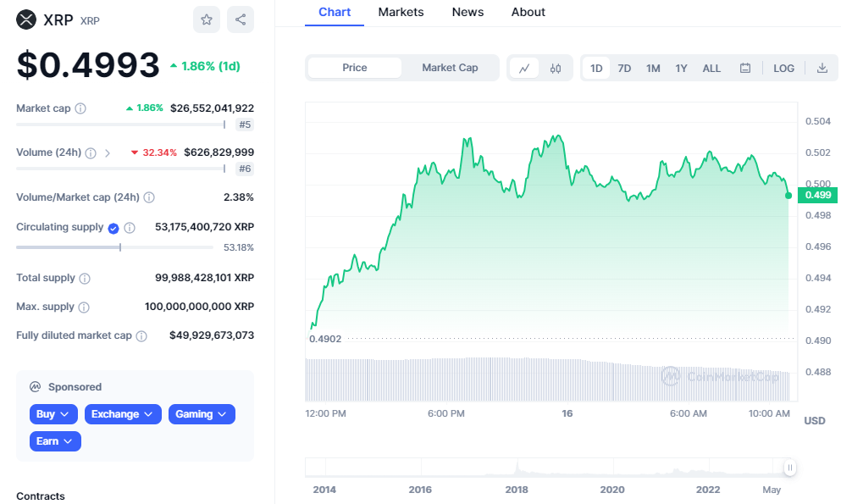Open the Exchange dropdown
This screenshot has height=504, width=841.
123,414
